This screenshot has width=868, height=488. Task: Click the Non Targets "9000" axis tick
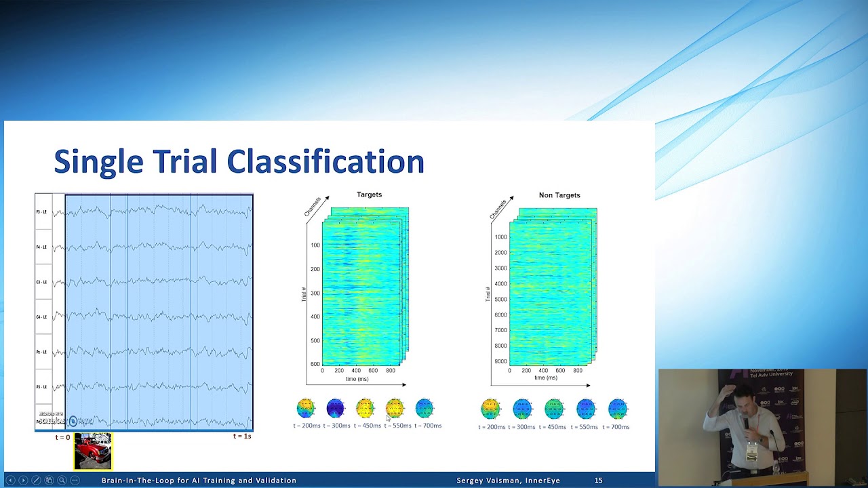pyautogui.click(x=500, y=362)
